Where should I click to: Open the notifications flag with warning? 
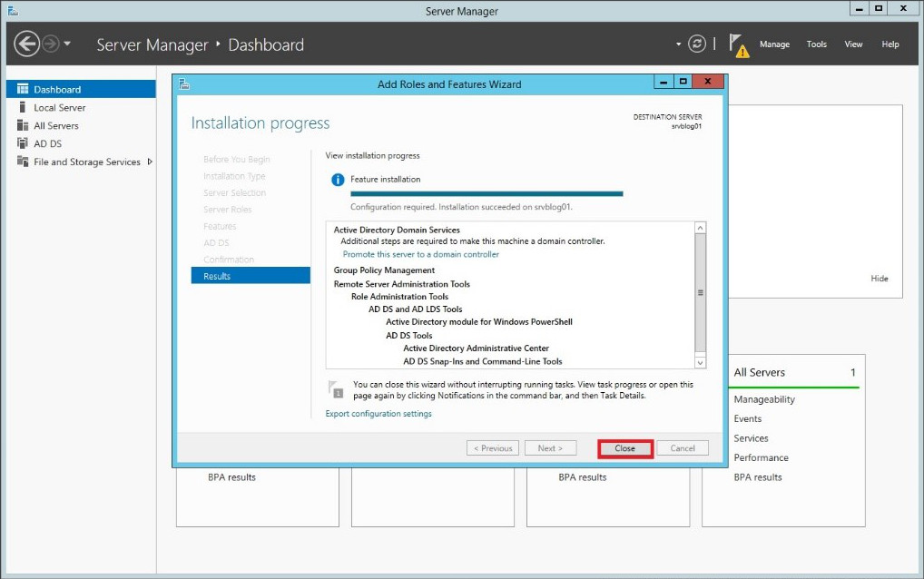(x=738, y=45)
